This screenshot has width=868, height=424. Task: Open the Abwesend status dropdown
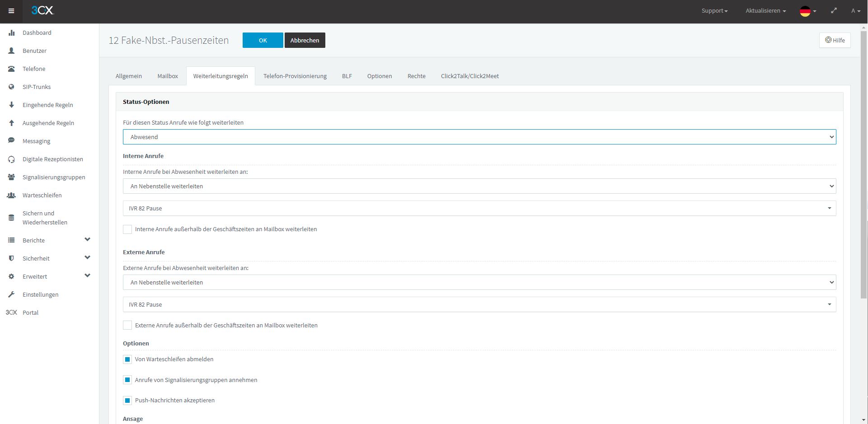tap(479, 137)
